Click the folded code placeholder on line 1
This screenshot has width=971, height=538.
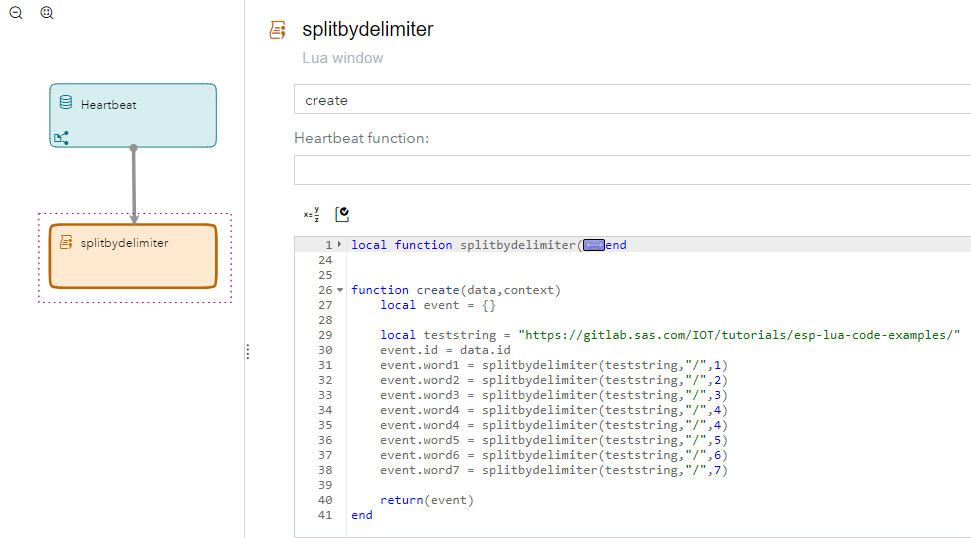point(593,245)
